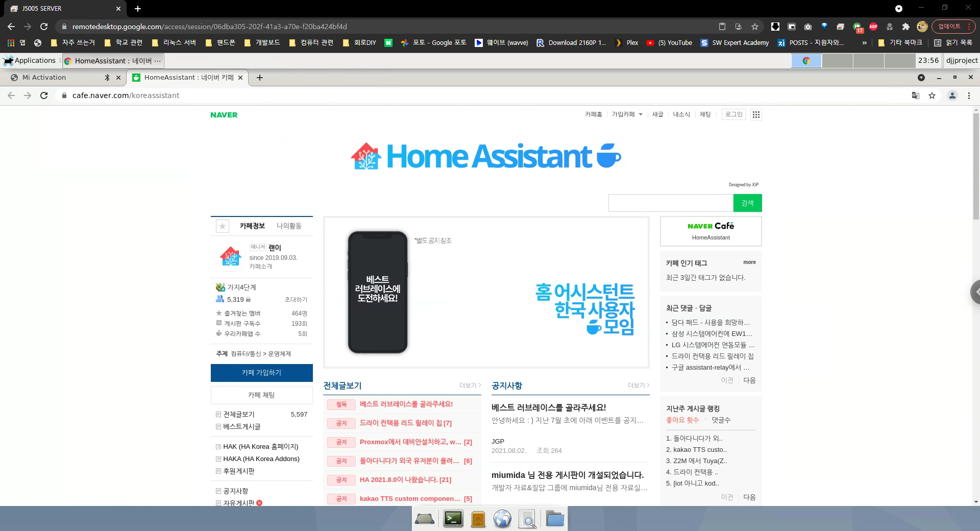Open the clipboard icon in address bar
Screen dimensions: 980x531
tap(722, 27)
